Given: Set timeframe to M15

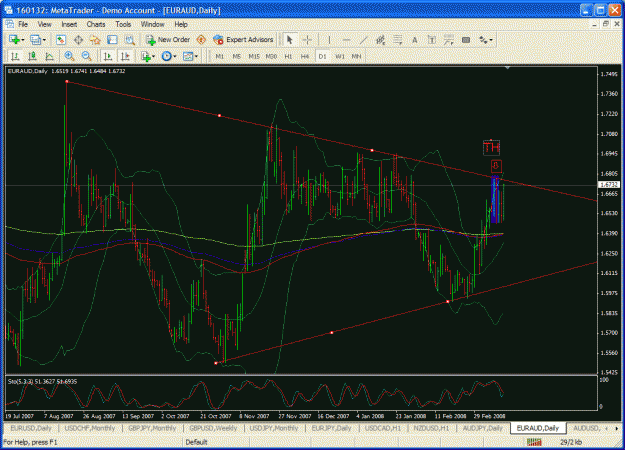Looking at the screenshot, I should coord(254,56).
